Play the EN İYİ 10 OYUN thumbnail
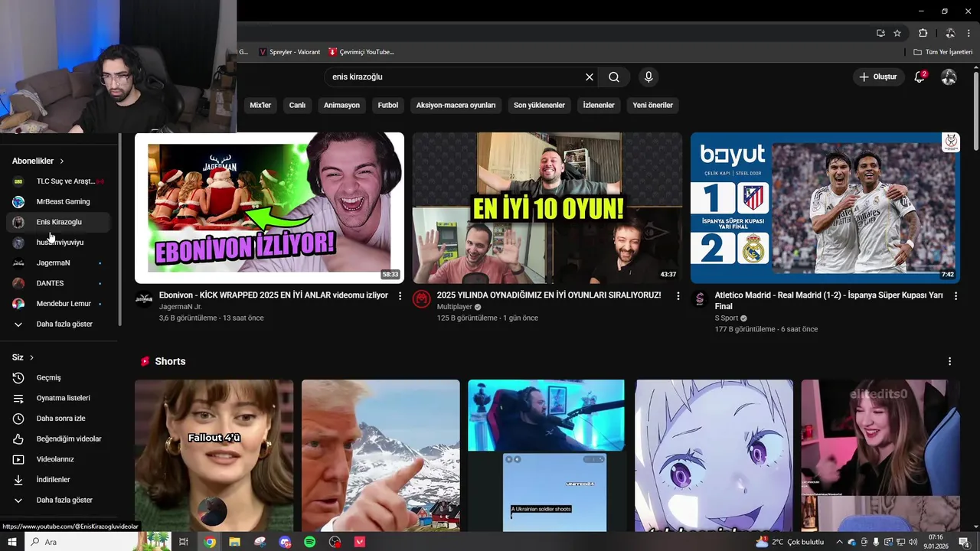The image size is (980, 551). 547,208
